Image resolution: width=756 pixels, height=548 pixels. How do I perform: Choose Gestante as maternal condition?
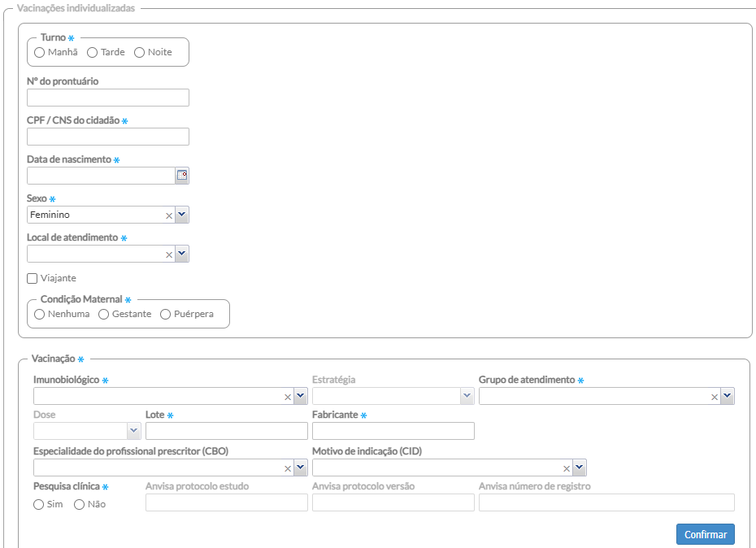(x=104, y=314)
